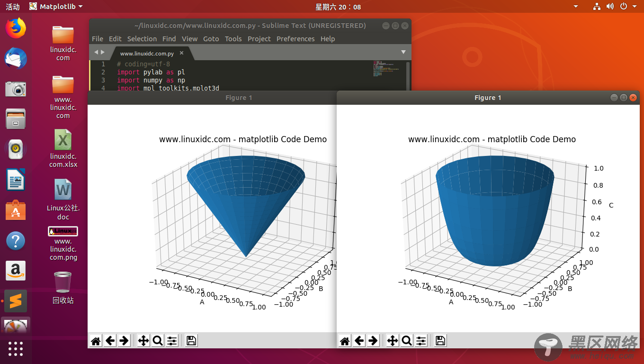The height and width of the screenshot is (364, 644).
Task: Open LibreOffice Writer from the dock
Action: (16, 180)
